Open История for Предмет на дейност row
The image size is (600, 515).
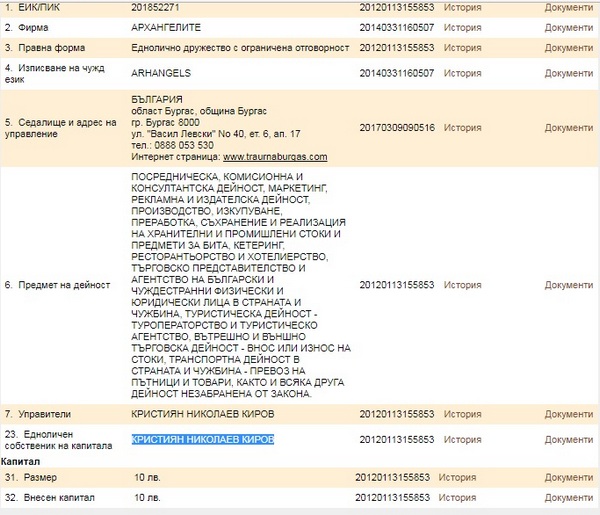click(x=462, y=285)
